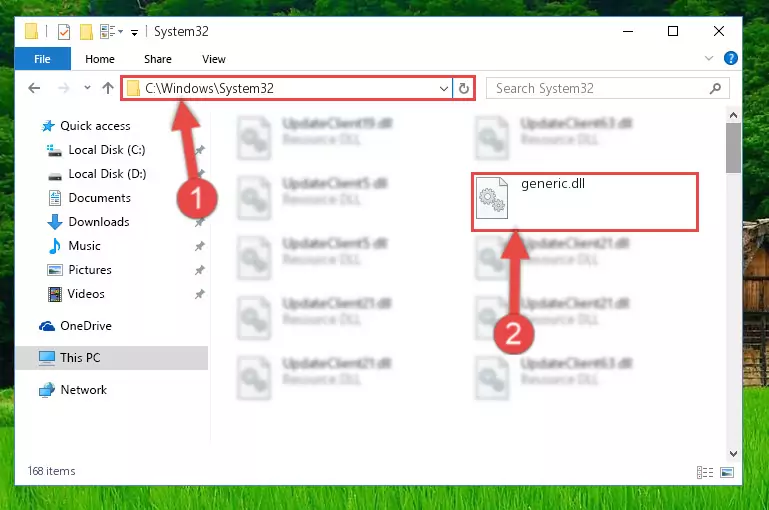Expand the address bar history dropdown
Screen dimensions: 769x510
pos(444,89)
